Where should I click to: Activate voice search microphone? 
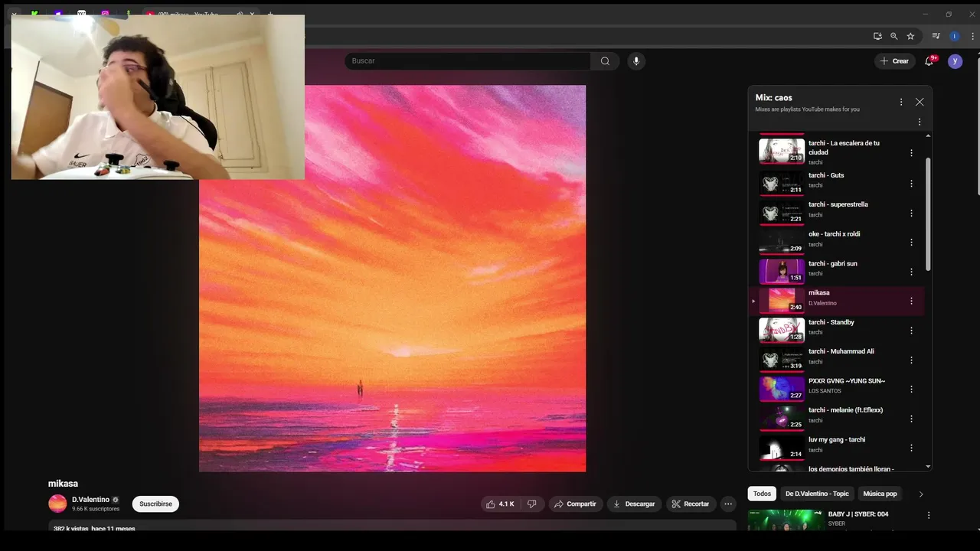pyautogui.click(x=635, y=61)
